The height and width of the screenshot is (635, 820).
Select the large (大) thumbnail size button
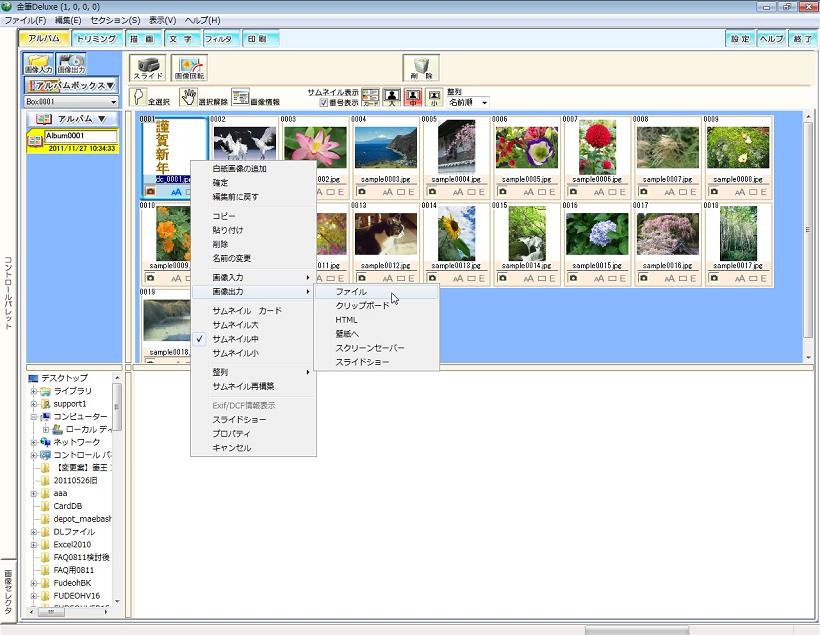[392, 97]
